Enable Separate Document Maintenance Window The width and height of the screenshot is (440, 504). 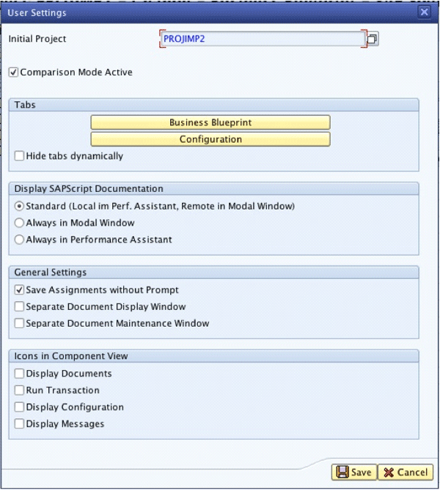click(x=20, y=323)
